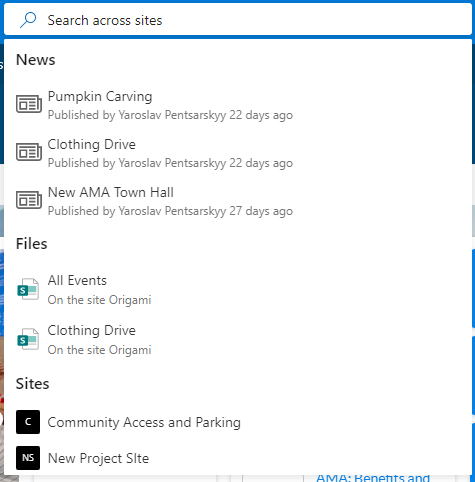Click the black NS site icon
475x482 pixels.
pyautogui.click(x=28, y=458)
